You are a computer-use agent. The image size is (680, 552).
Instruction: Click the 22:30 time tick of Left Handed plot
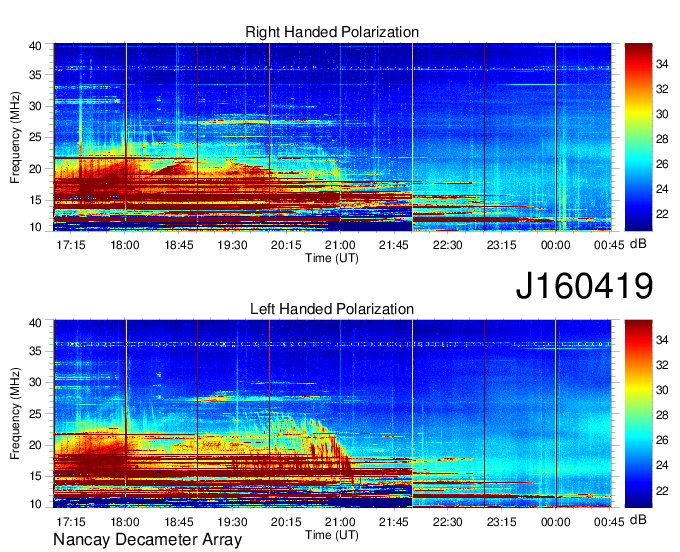pos(448,522)
